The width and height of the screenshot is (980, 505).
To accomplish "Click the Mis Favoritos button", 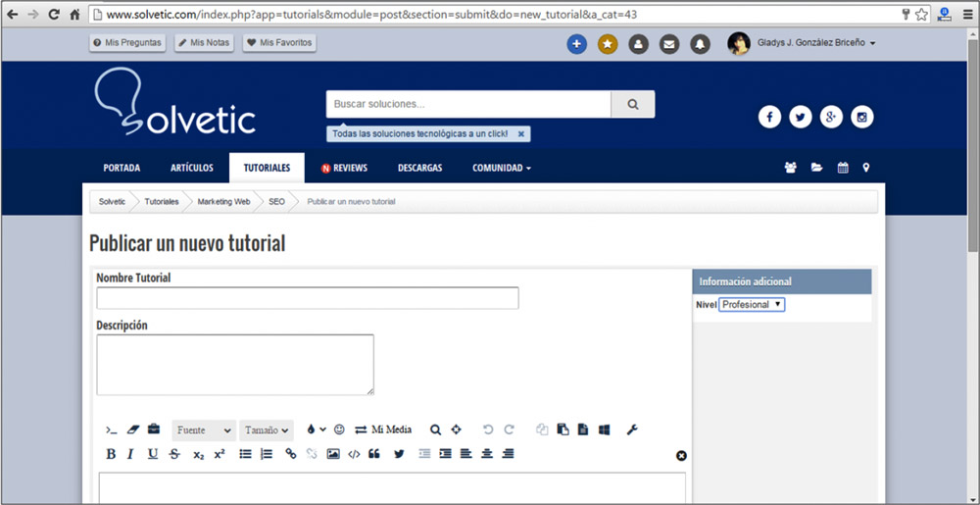I will [x=279, y=42].
